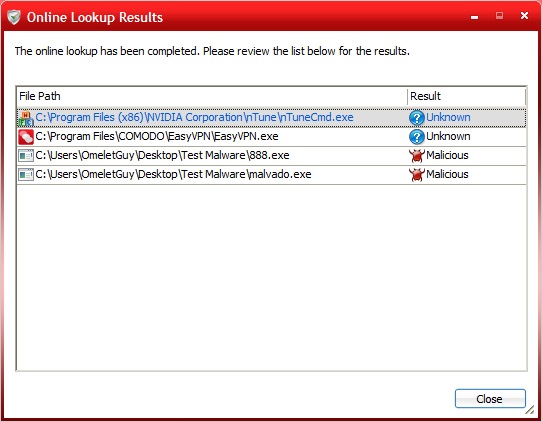Click the 888.exe executable icon
Viewport: 542px width, 422px height.
click(x=26, y=156)
